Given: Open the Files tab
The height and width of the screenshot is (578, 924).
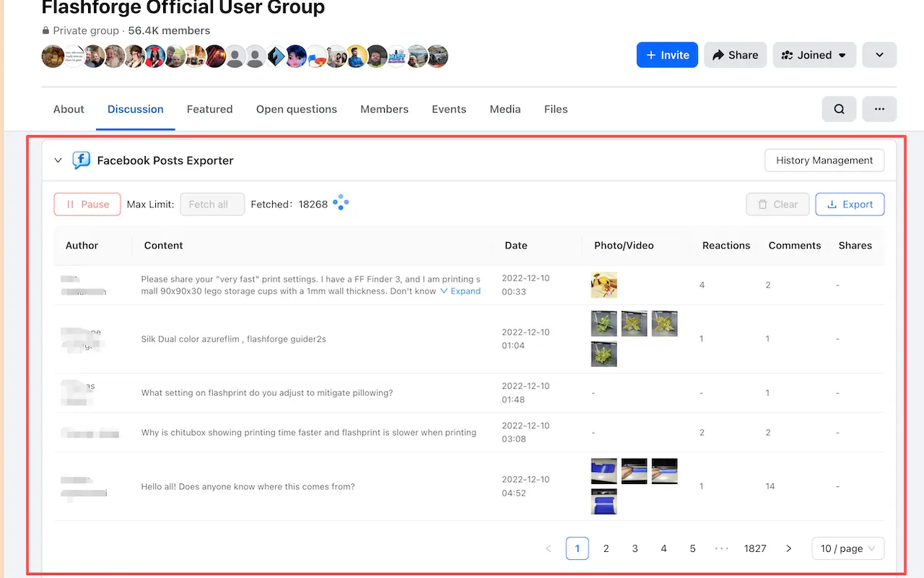Looking at the screenshot, I should click(556, 109).
